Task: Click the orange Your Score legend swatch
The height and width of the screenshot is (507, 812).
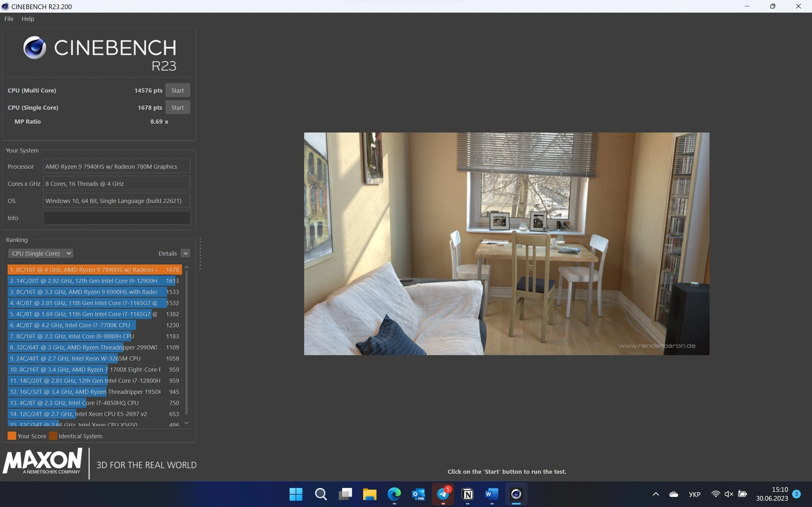Action: [12, 436]
